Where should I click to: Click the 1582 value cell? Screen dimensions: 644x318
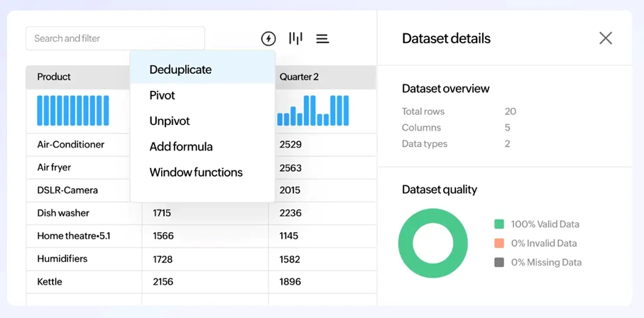[x=322, y=259]
